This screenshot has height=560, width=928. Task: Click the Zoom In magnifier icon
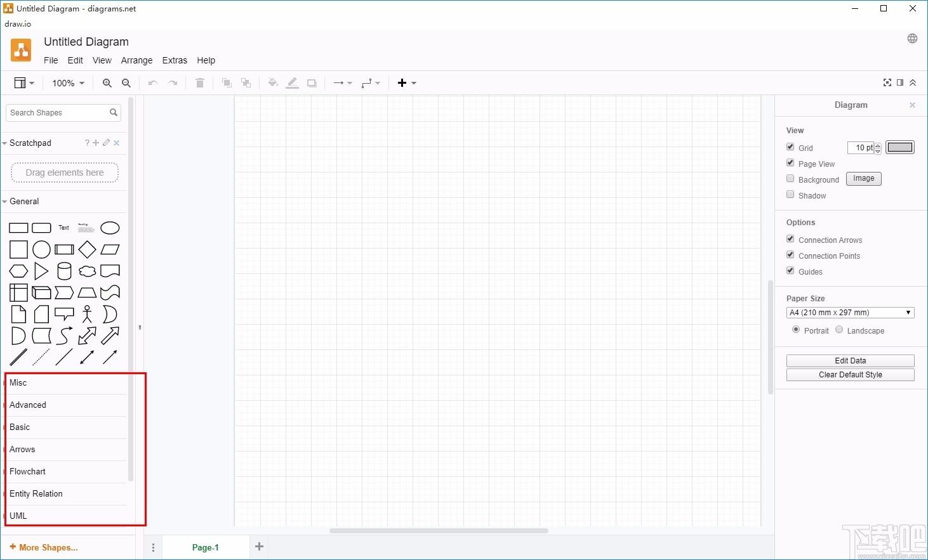tap(107, 83)
